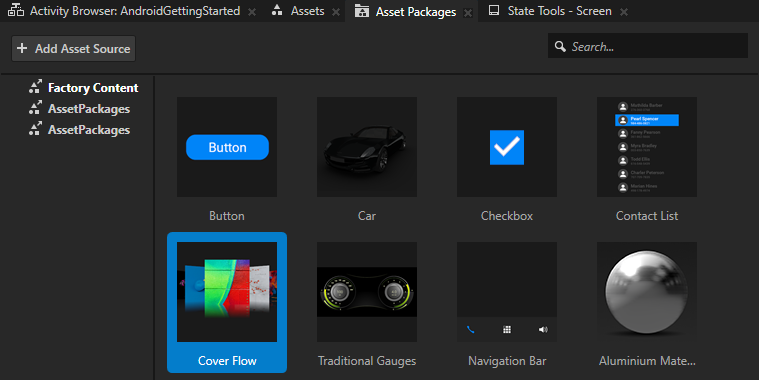This screenshot has height=380, width=759.
Task: Select the Car asset thumbnail
Action: click(x=367, y=147)
